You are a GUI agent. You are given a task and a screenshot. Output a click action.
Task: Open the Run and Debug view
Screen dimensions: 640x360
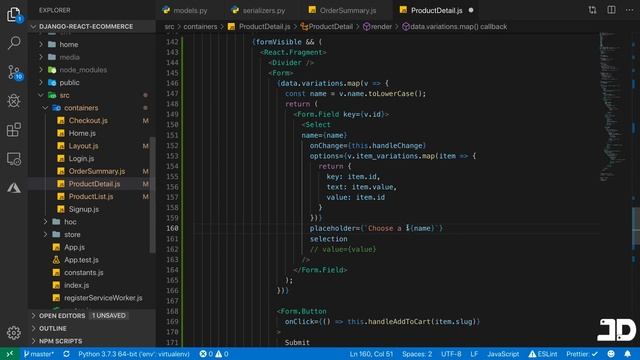[x=14, y=101]
